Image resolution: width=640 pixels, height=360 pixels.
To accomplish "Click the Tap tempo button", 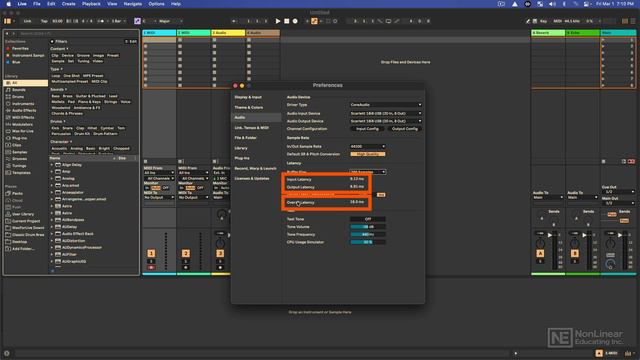I will point(44,21).
